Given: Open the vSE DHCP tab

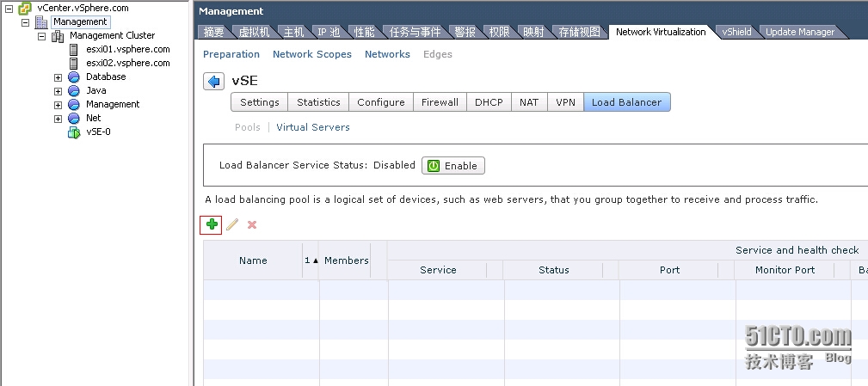Looking at the screenshot, I should pos(489,102).
